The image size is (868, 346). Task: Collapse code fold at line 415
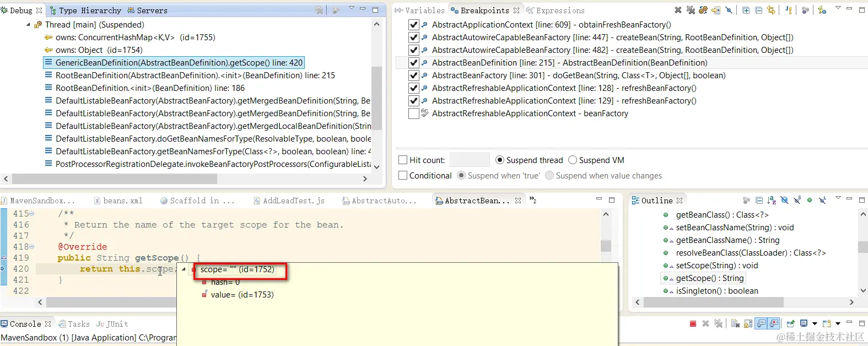tap(32, 214)
